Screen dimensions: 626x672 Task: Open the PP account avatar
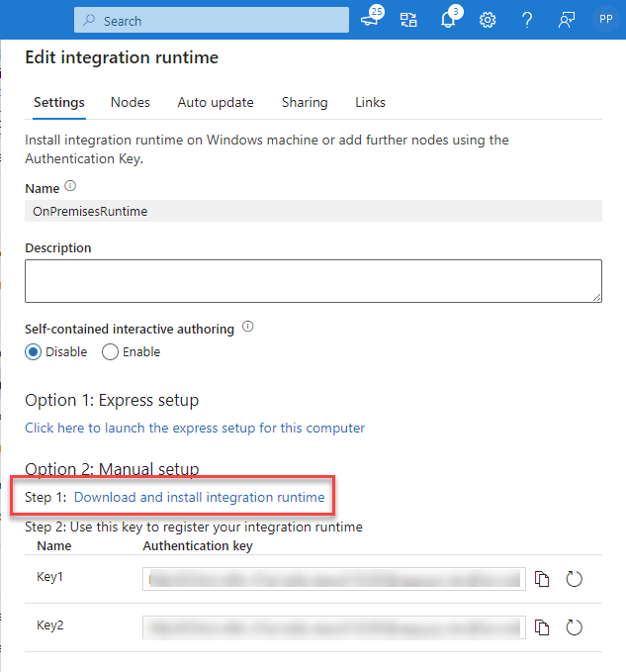pyautogui.click(x=605, y=19)
